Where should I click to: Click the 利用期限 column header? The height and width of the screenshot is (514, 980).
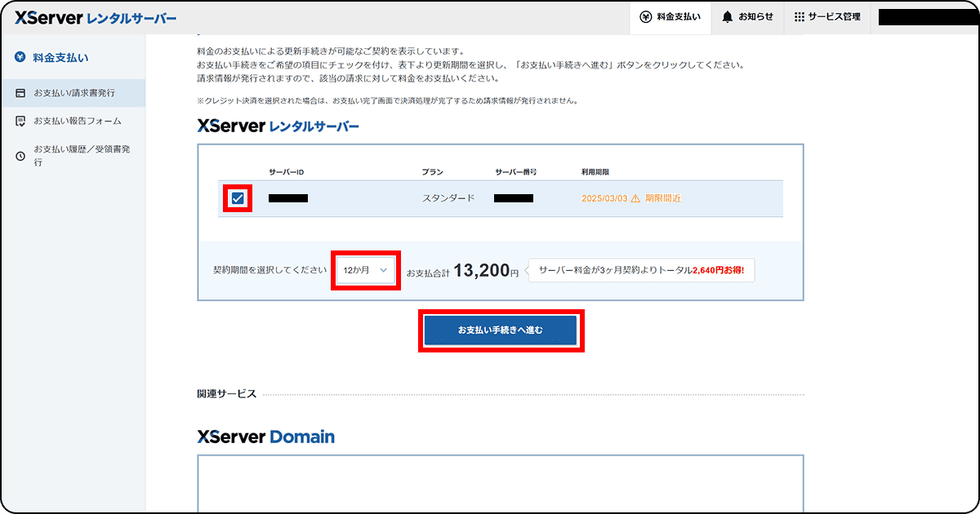[x=595, y=172]
